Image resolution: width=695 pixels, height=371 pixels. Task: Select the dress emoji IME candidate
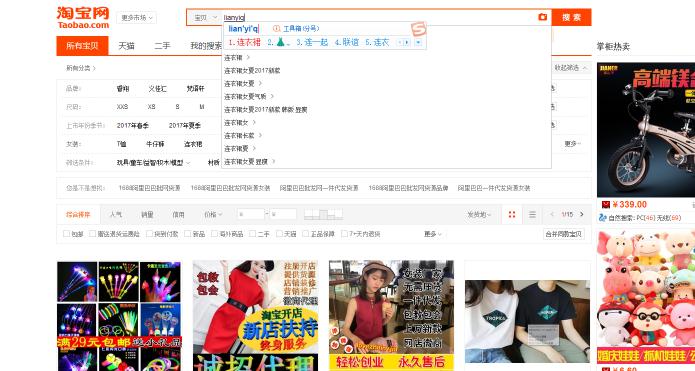[x=280, y=43]
